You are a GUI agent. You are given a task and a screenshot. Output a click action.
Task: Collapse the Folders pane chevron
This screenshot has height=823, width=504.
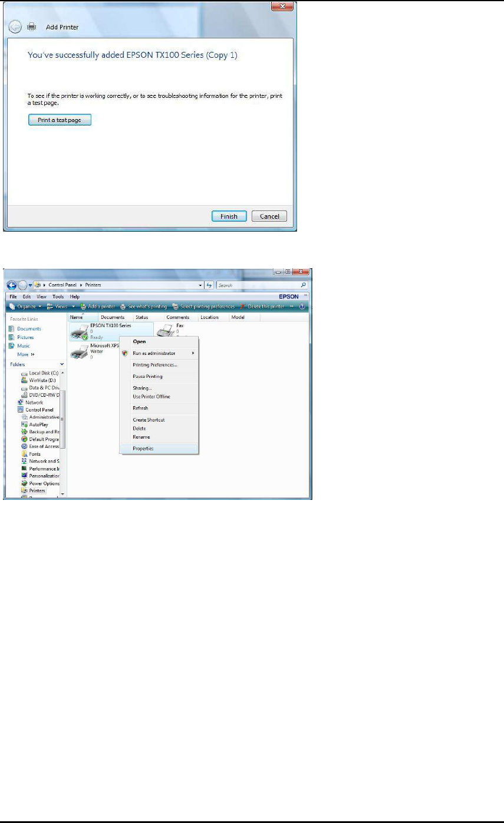(62, 364)
